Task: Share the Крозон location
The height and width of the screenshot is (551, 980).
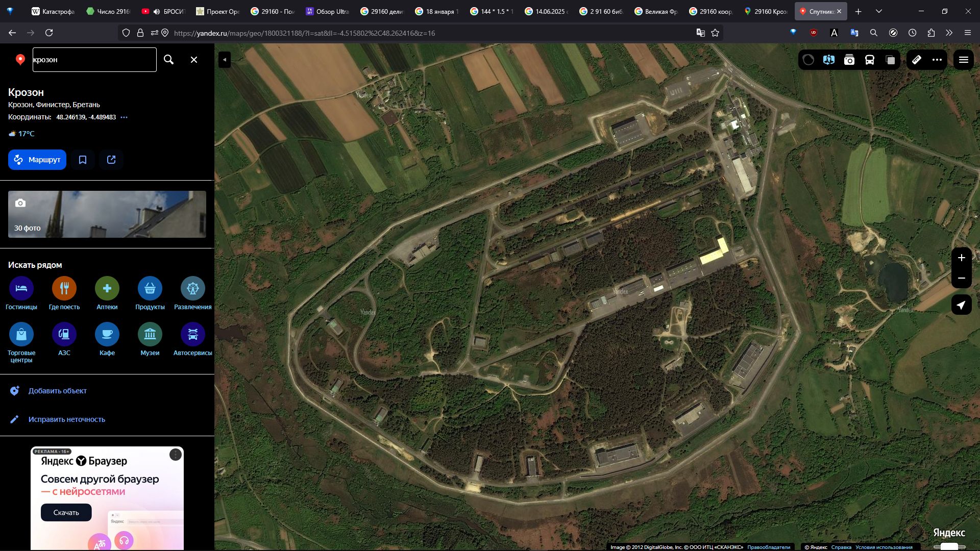Action: pyautogui.click(x=111, y=160)
